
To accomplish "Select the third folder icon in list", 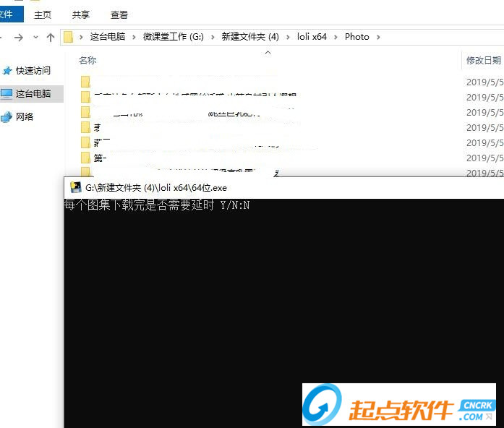I will [85, 112].
